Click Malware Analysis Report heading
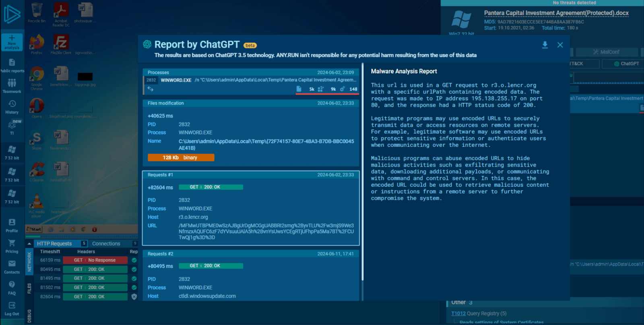Screen dimensions: 644x325 [x=404, y=71]
